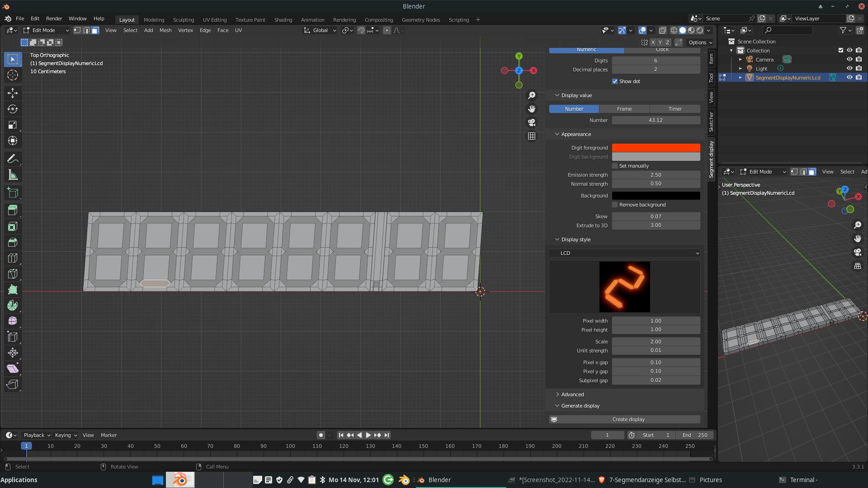Click the pan view hand icon

[x=532, y=109]
